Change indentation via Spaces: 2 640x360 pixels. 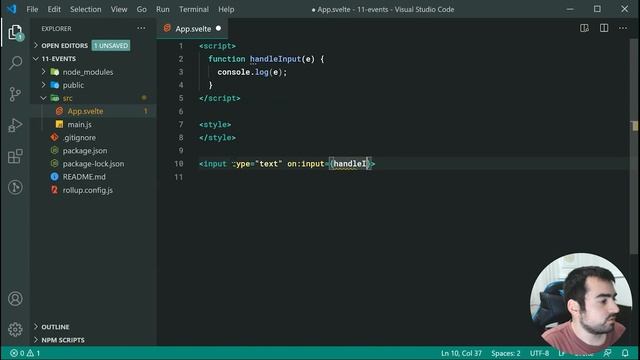point(506,353)
